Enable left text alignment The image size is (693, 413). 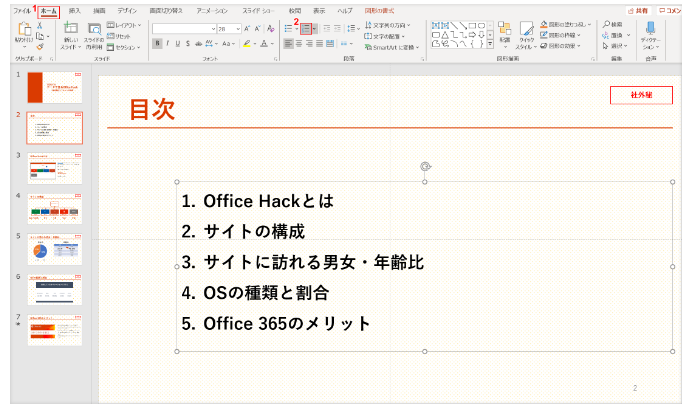pos(287,44)
